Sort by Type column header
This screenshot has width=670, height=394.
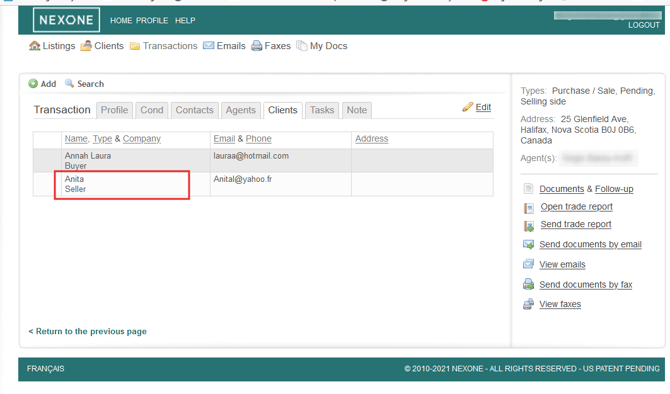click(103, 138)
